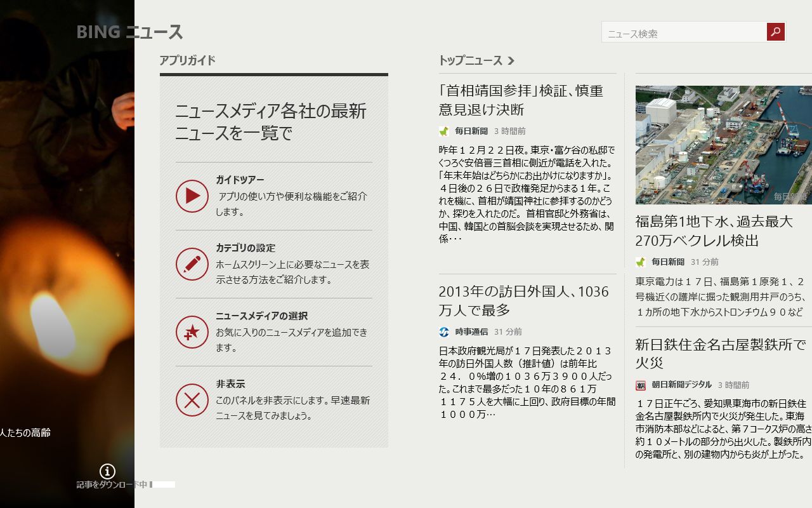The height and width of the screenshot is (508, 812).
Task: Click the 昨年12月22日夜 article summary text
Action: click(527, 194)
